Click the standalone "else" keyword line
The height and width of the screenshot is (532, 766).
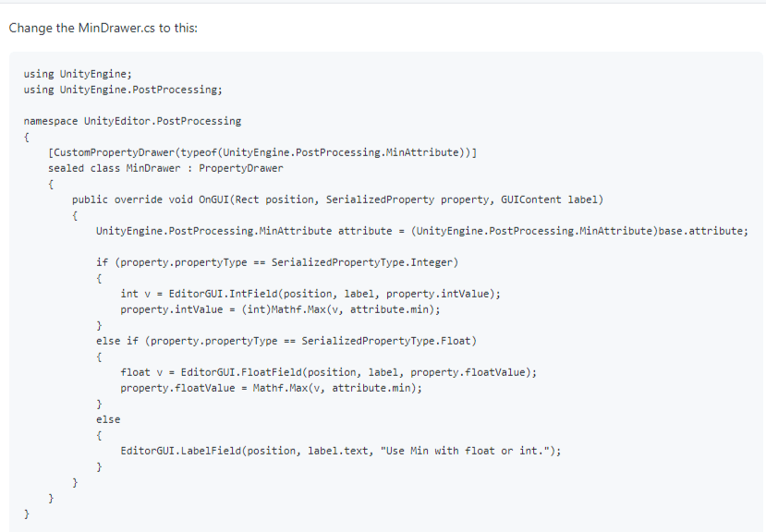coord(108,419)
